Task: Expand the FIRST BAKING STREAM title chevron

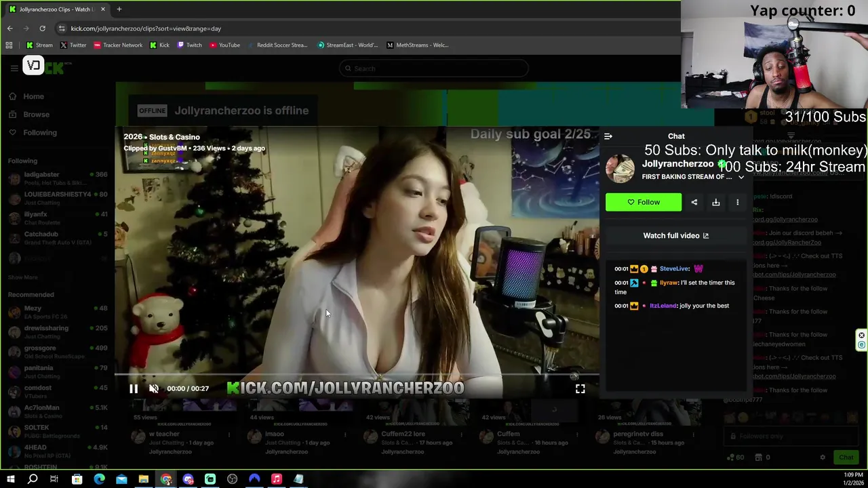Action: [x=741, y=177]
